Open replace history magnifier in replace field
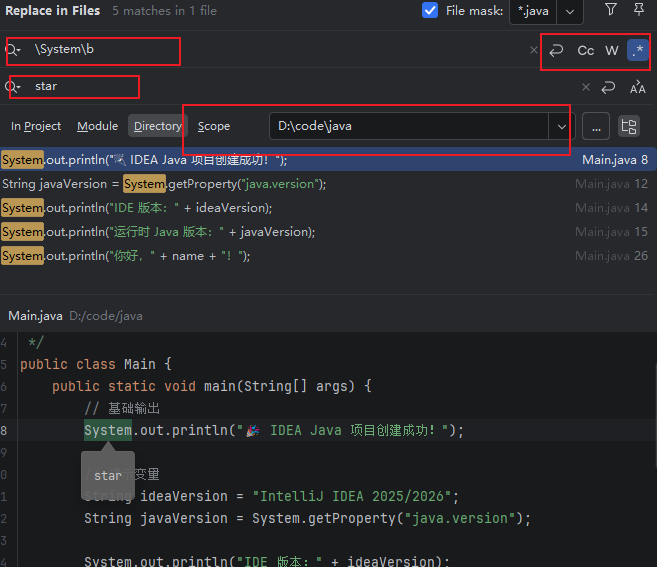657x567 pixels. pyautogui.click(x=13, y=87)
